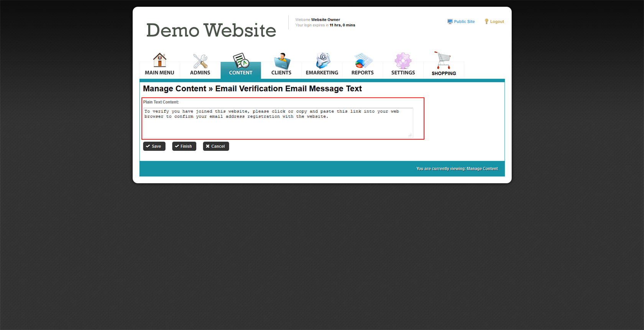Image resolution: width=644 pixels, height=330 pixels.
Task: Click the Demo Website title
Action: pos(211,30)
